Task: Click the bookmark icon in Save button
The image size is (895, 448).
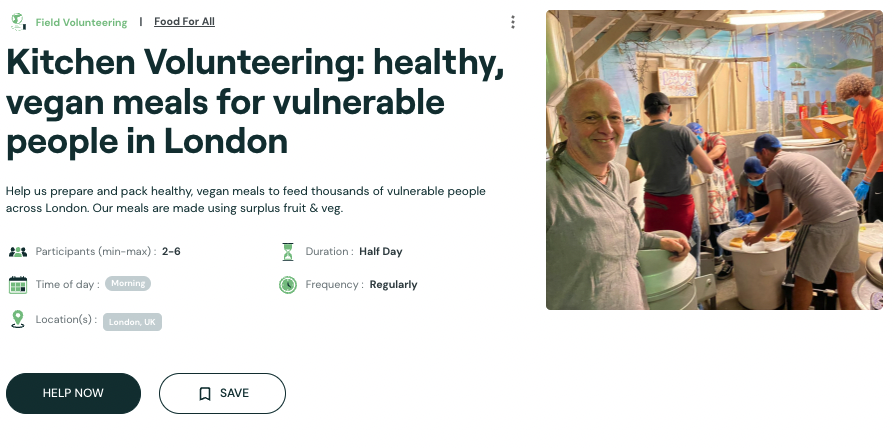Action: [x=205, y=394]
